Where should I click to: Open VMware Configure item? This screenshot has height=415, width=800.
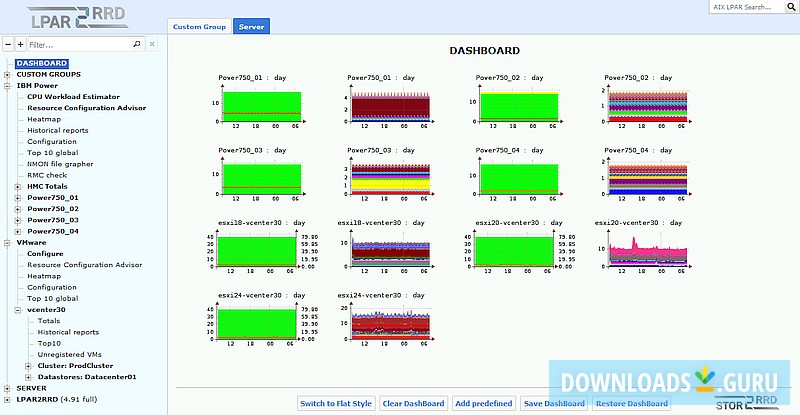click(x=45, y=254)
